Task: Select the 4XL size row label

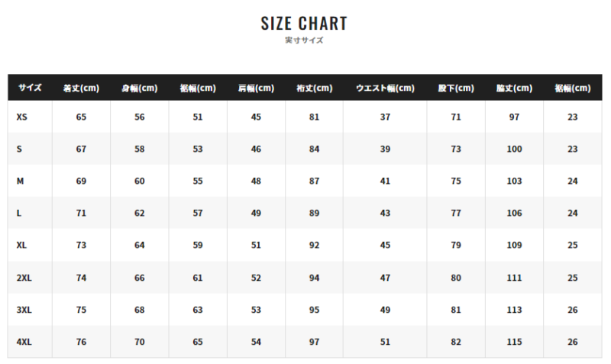Action: [24, 342]
